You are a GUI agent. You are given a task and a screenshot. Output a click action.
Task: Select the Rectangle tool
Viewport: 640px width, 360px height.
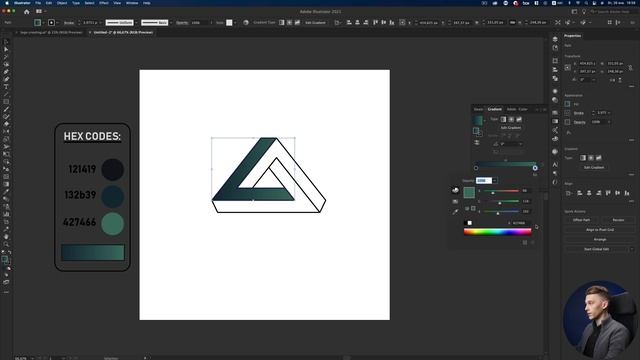coord(6,102)
